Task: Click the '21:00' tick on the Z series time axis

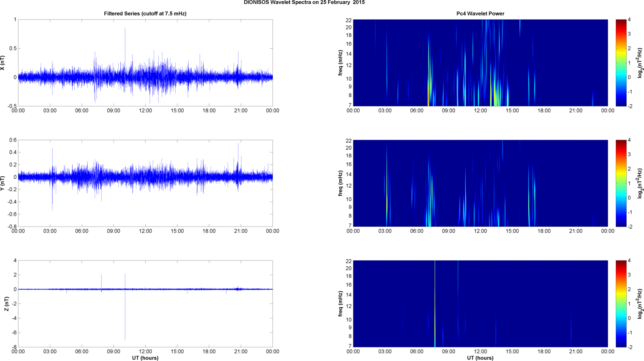Action: coord(241,352)
